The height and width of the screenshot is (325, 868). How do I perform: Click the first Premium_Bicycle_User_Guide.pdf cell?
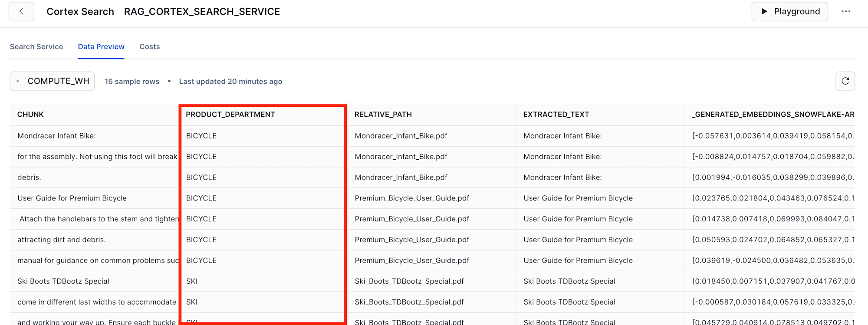pos(411,198)
